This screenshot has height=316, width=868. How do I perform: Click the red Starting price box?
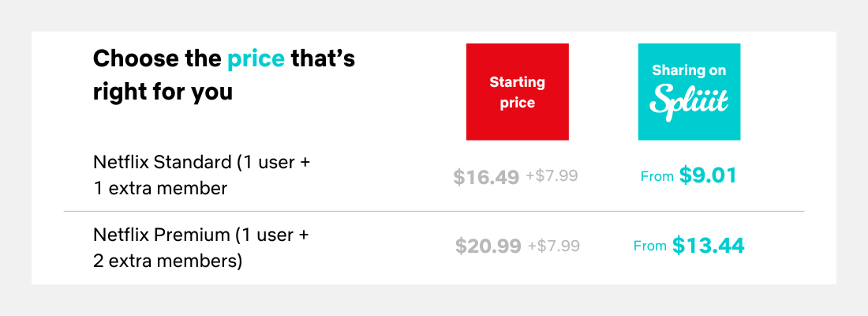tap(517, 92)
